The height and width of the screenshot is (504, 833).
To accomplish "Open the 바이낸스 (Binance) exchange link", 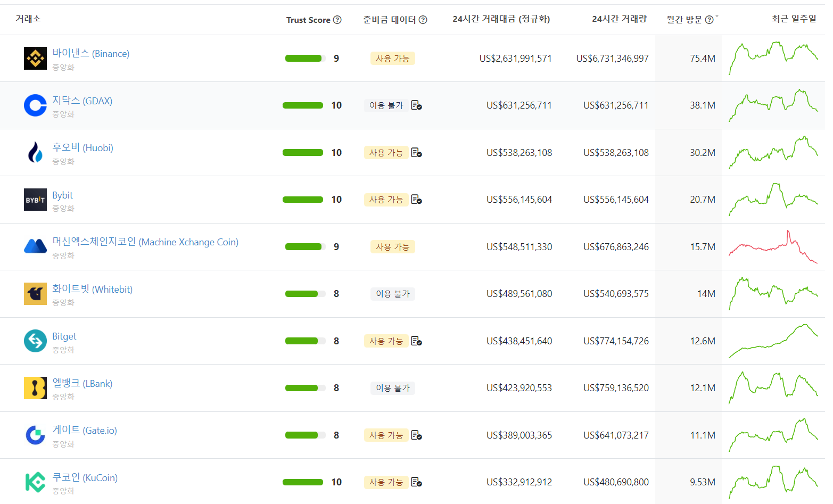I will coord(91,53).
